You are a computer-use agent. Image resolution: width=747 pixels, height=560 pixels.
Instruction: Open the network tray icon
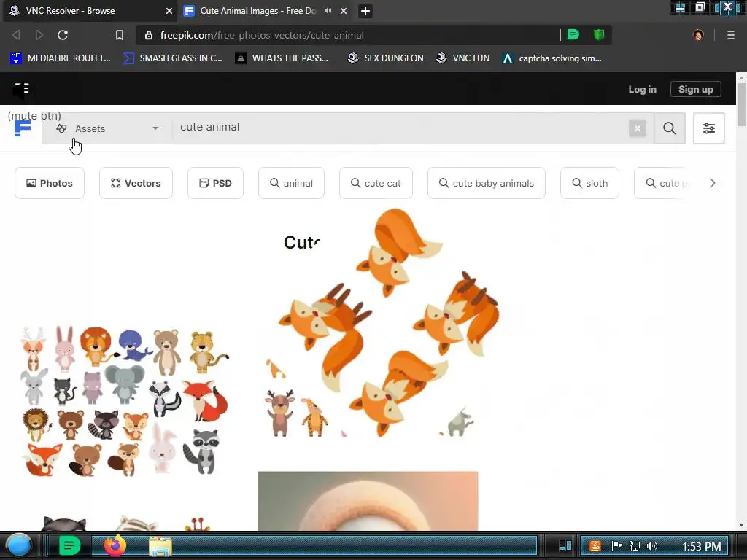pos(634,546)
